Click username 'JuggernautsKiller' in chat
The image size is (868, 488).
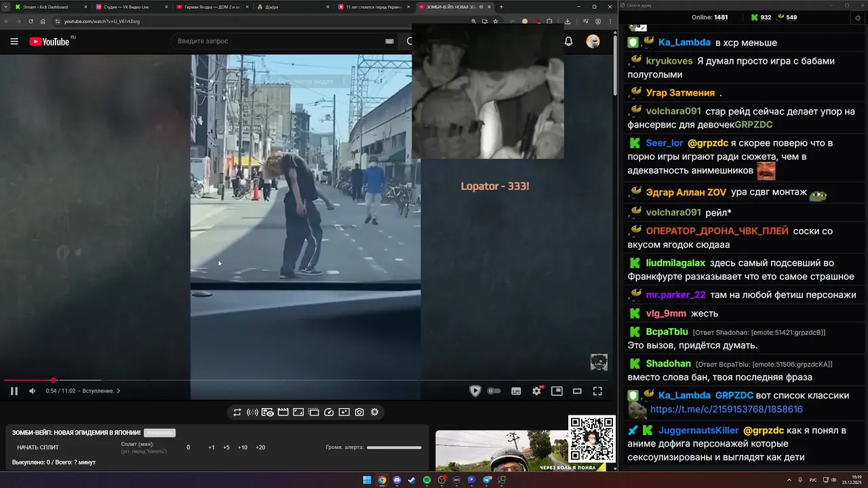[x=698, y=430]
